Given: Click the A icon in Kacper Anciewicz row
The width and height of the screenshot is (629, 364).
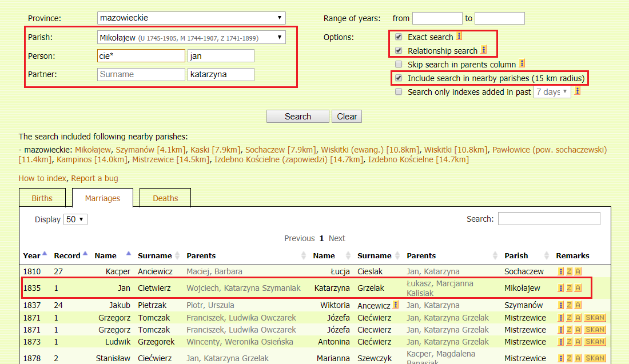Looking at the screenshot, I should click(578, 271).
